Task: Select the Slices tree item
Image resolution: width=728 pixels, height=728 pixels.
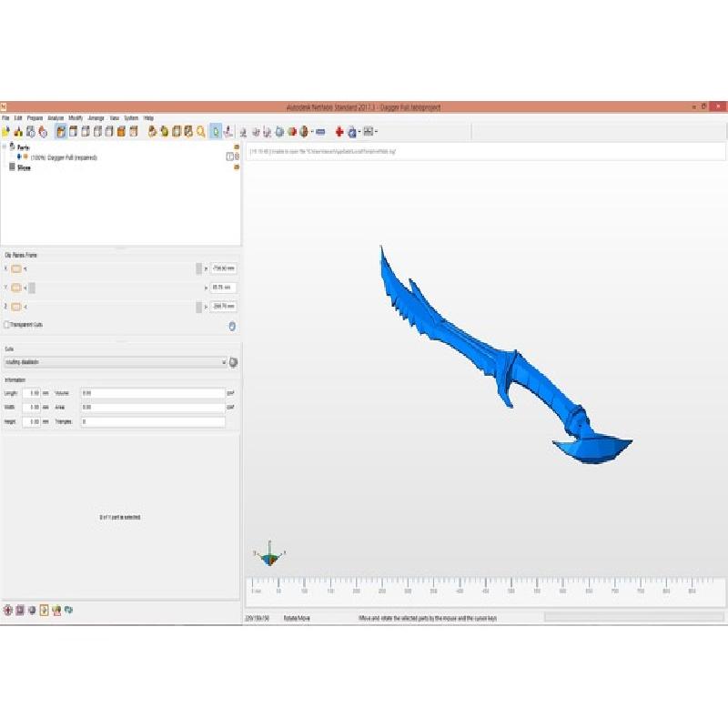Action: point(24,168)
